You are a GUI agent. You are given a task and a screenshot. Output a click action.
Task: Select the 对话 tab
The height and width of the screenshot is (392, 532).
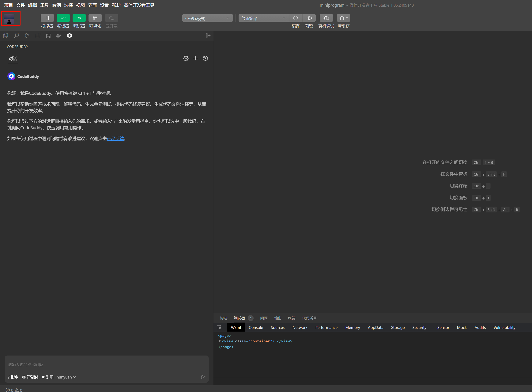coord(13,59)
